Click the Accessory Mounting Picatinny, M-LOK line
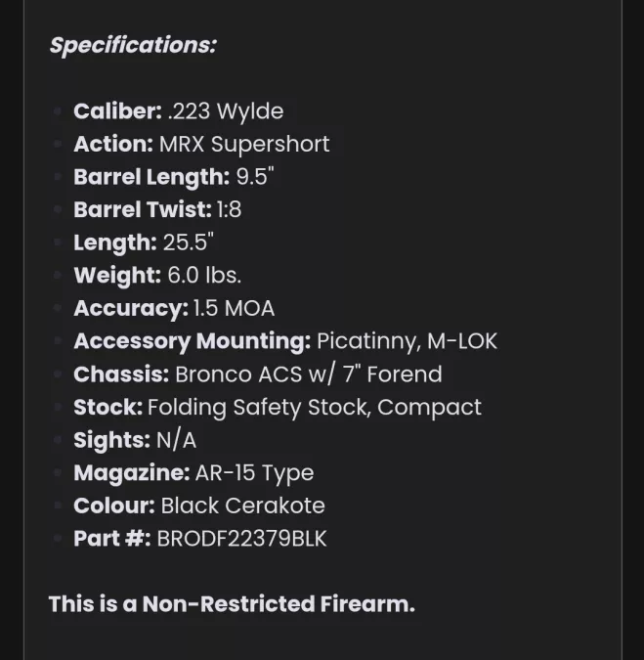Image resolution: width=644 pixels, height=660 pixels. (x=285, y=341)
